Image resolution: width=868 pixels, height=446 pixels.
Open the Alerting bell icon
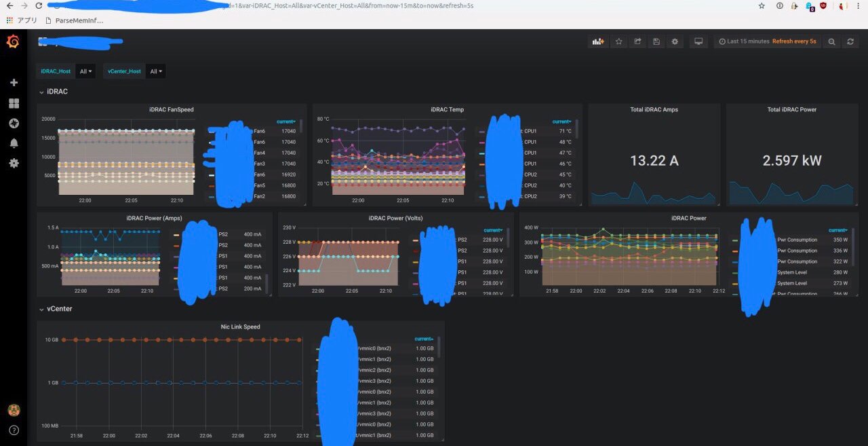tap(14, 143)
